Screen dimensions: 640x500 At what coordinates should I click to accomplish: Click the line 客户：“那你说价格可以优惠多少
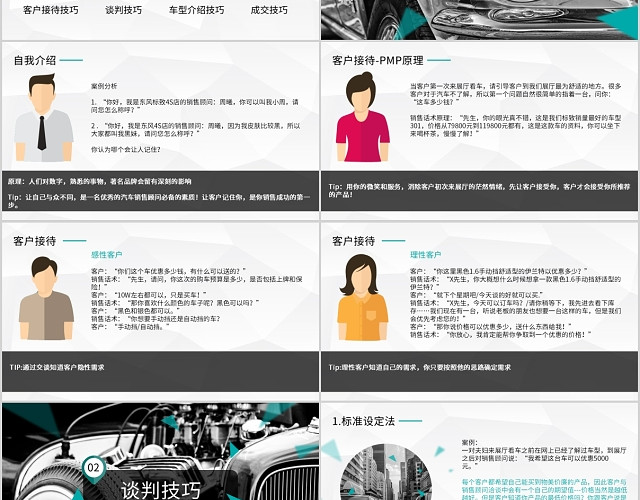tap(491, 327)
